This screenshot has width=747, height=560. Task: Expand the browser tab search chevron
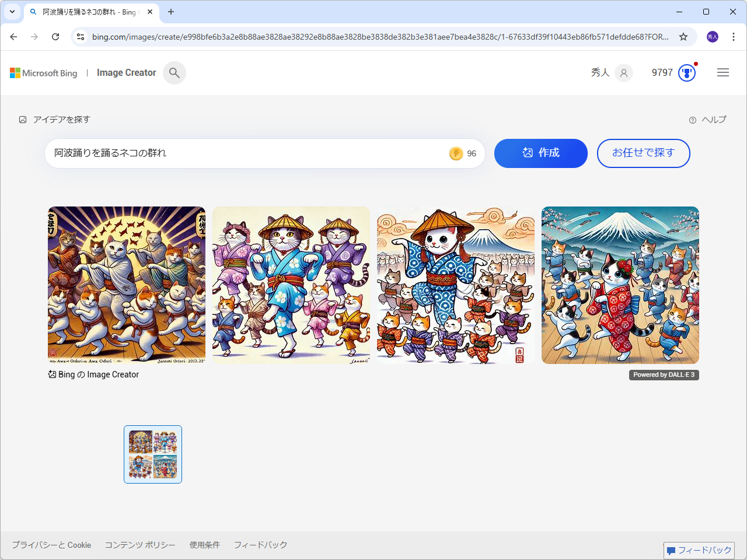click(x=12, y=12)
